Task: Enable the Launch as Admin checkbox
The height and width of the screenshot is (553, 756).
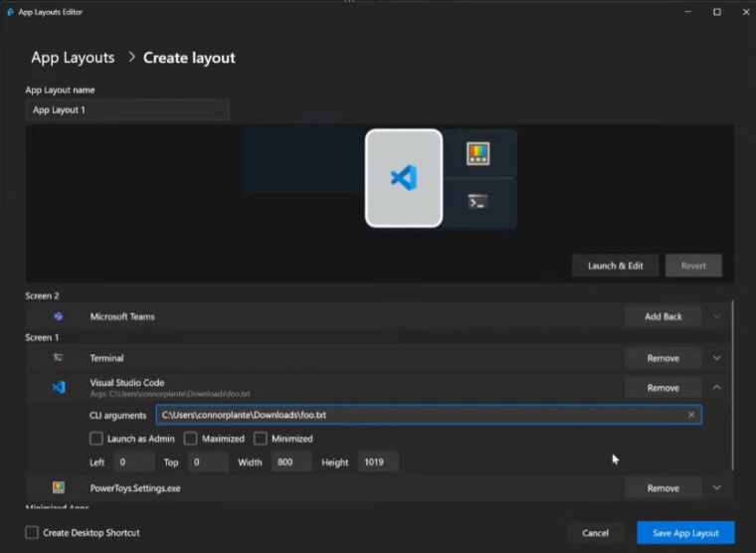Action: (x=96, y=439)
